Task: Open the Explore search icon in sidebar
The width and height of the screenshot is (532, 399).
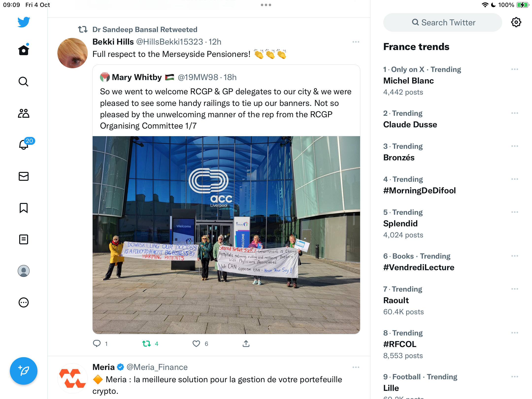Action: click(24, 82)
